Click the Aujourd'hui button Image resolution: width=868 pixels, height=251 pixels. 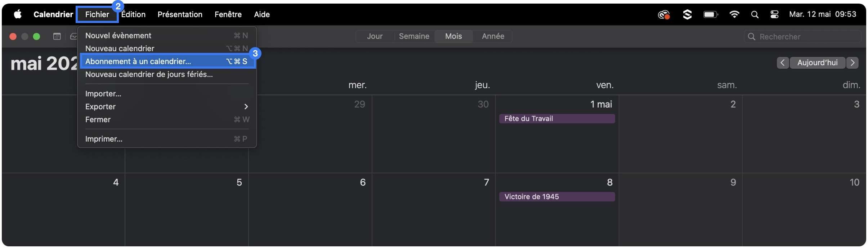(818, 63)
